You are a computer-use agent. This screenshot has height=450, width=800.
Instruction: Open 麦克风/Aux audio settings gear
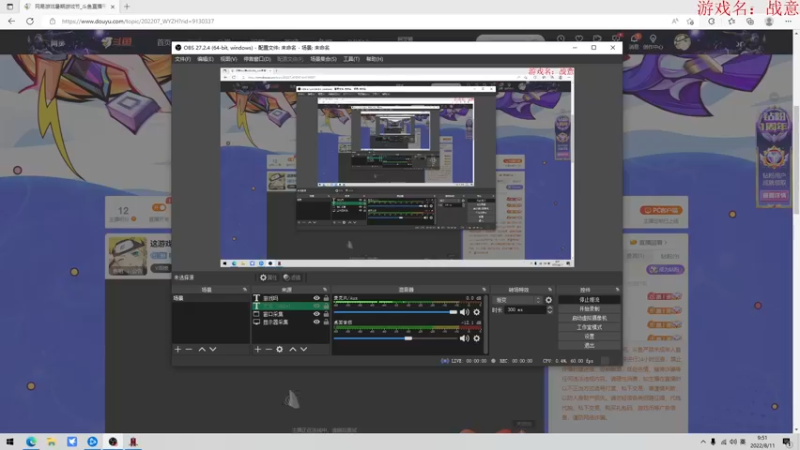point(477,312)
